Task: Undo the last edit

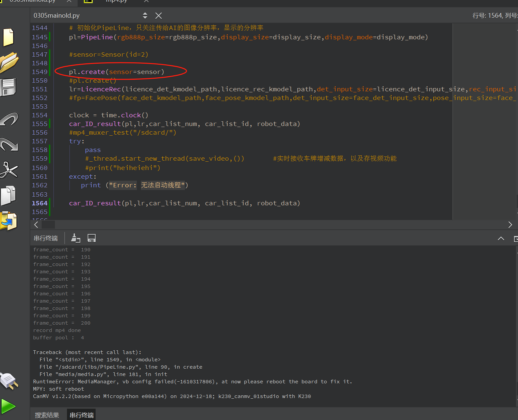Action: click(9, 119)
